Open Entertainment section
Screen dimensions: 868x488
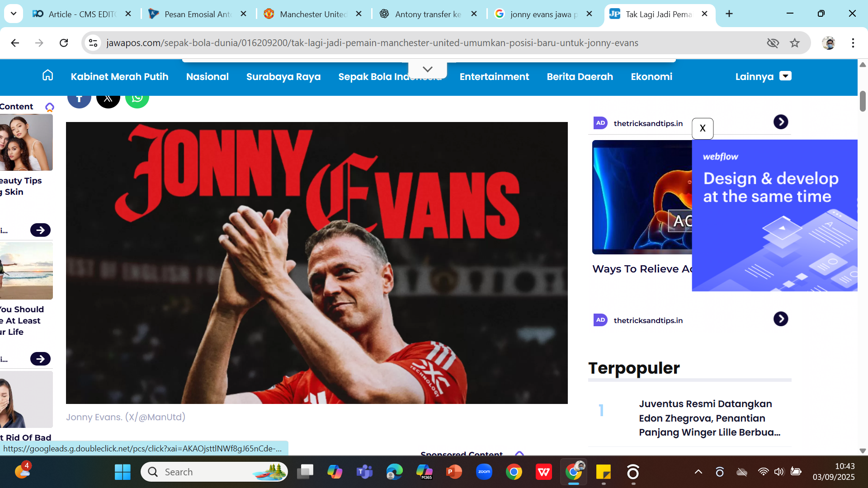click(494, 76)
